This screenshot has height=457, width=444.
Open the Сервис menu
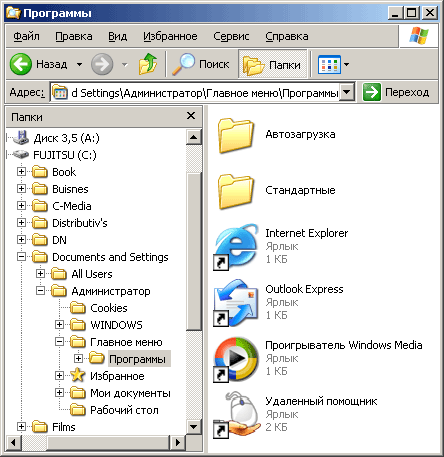(x=231, y=36)
